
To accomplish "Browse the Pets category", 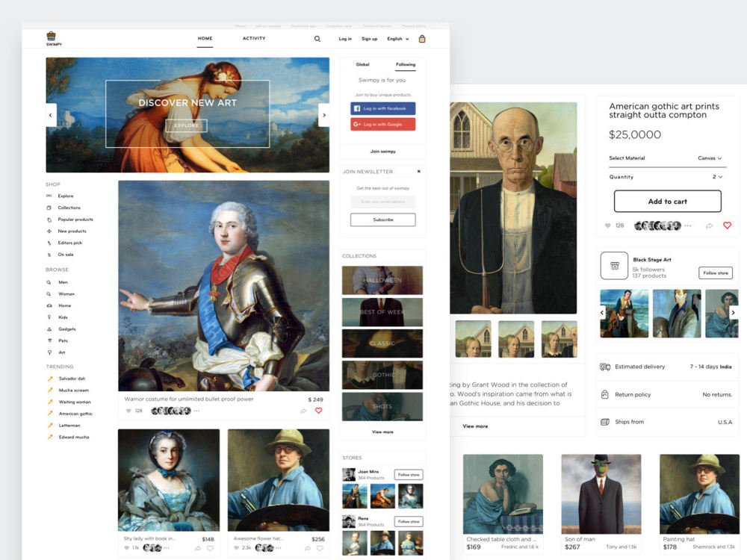I will tap(63, 340).
